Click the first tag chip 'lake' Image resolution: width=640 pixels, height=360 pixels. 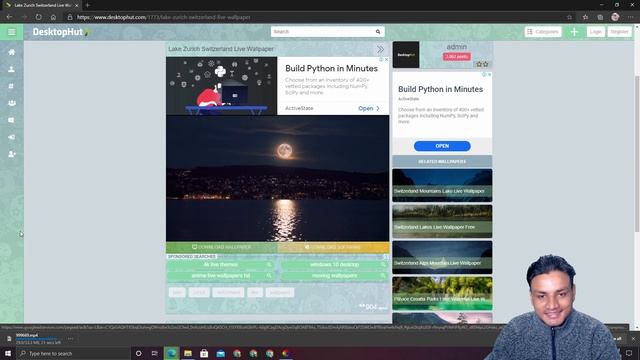point(177,292)
